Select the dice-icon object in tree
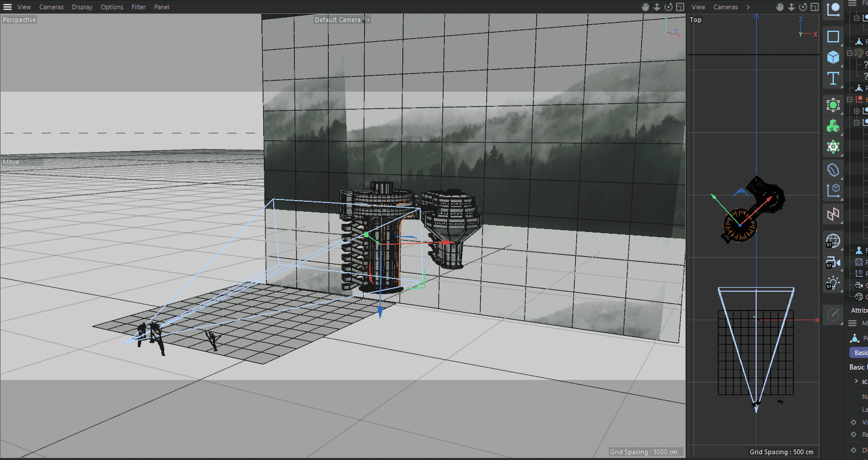868x460 pixels. (x=859, y=262)
